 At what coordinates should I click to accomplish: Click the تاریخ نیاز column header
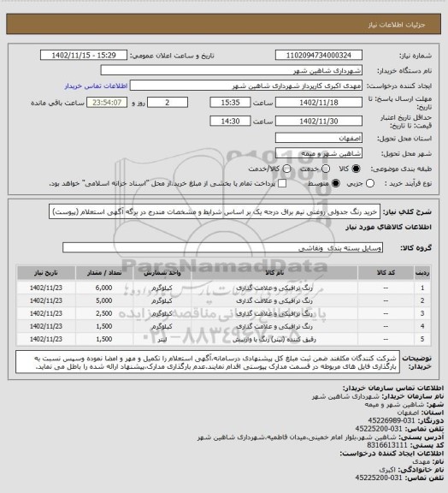point(46,272)
